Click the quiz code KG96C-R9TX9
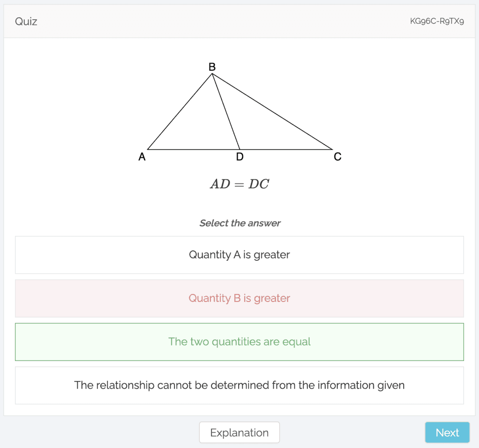 click(x=437, y=21)
